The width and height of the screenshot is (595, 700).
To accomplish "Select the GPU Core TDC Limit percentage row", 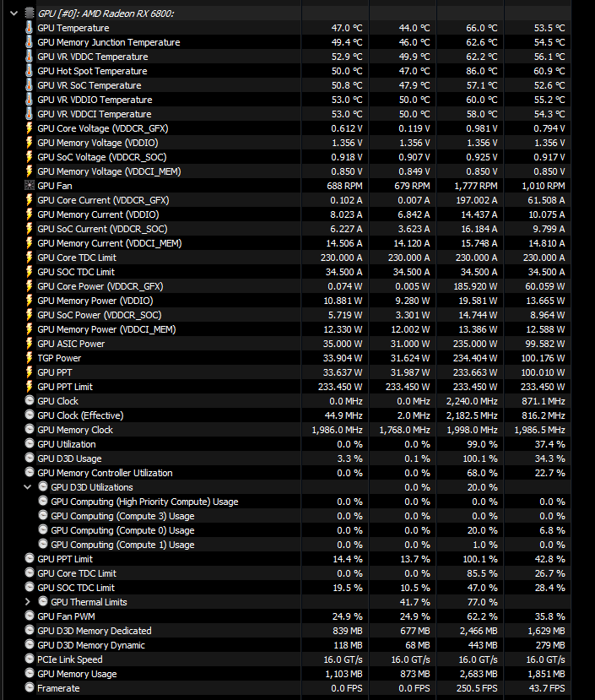I will pos(297,573).
